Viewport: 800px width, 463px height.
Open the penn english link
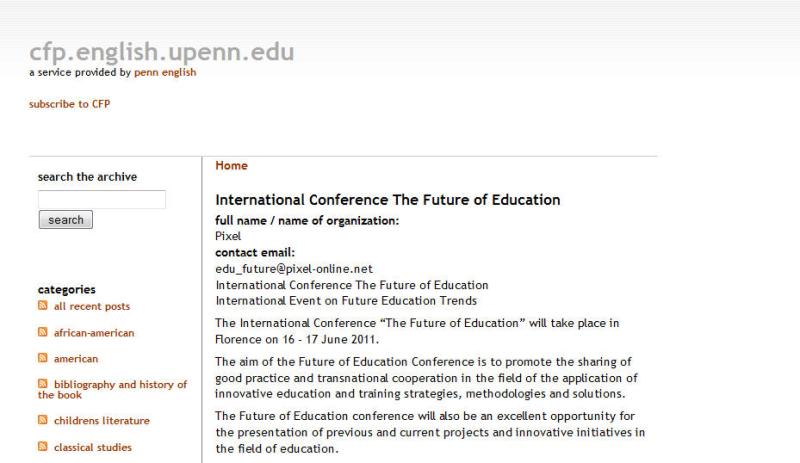click(165, 73)
